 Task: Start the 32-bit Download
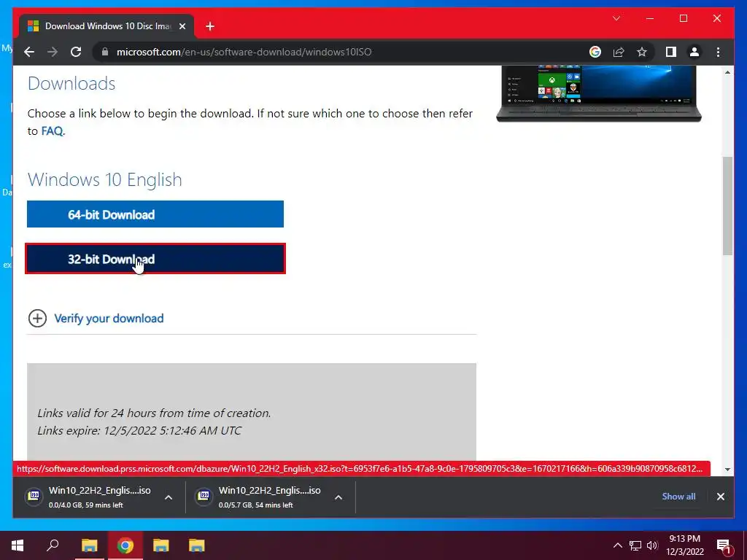coord(155,259)
